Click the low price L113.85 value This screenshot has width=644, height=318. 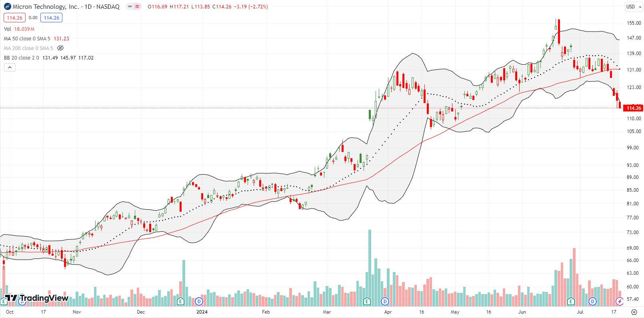[x=200, y=7]
